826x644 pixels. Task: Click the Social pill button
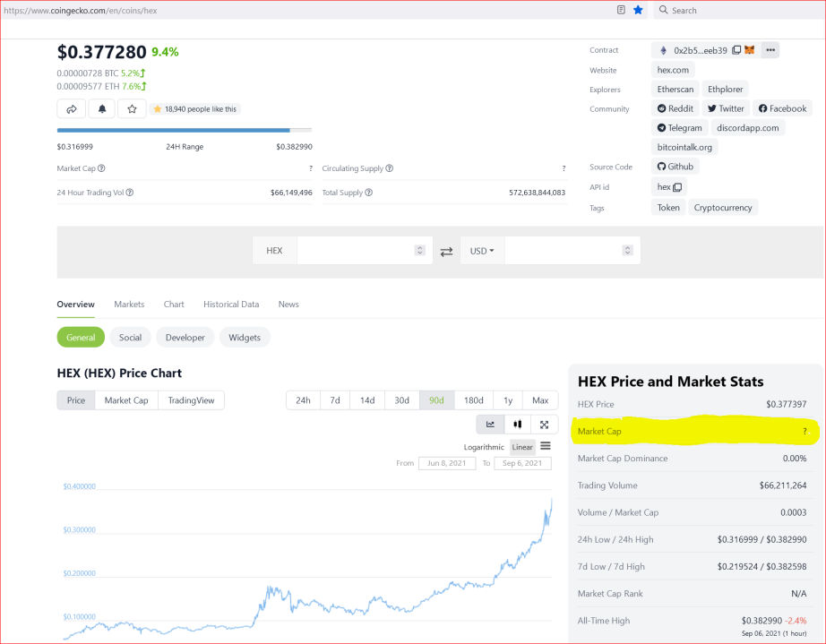coord(130,338)
